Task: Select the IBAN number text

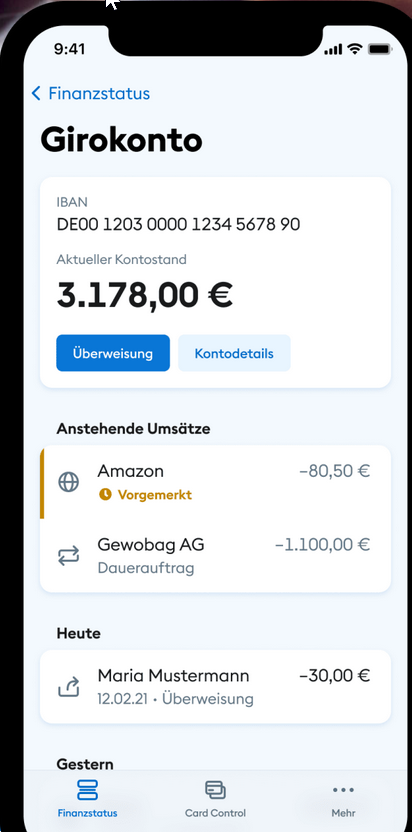Action: coord(178,224)
